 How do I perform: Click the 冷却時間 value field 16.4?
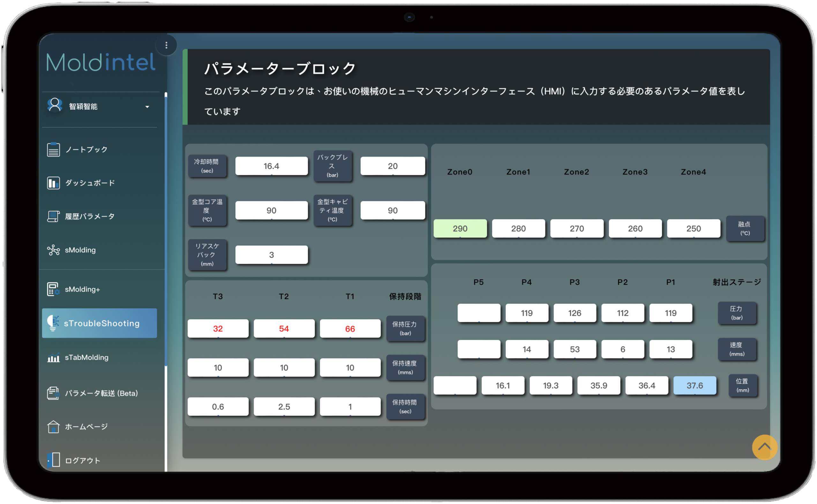pyautogui.click(x=271, y=166)
